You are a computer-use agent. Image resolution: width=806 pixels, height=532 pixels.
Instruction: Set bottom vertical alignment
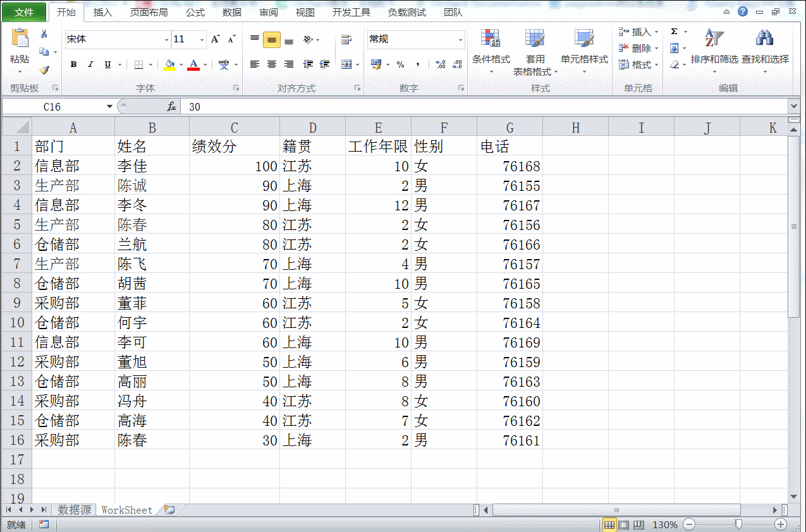pos(289,40)
